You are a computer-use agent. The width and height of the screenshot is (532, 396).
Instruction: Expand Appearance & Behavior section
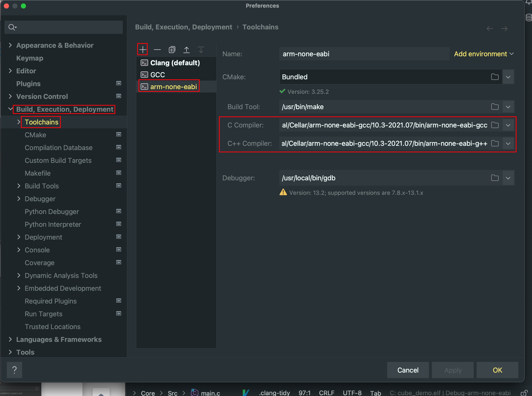(x=10, y=45)
